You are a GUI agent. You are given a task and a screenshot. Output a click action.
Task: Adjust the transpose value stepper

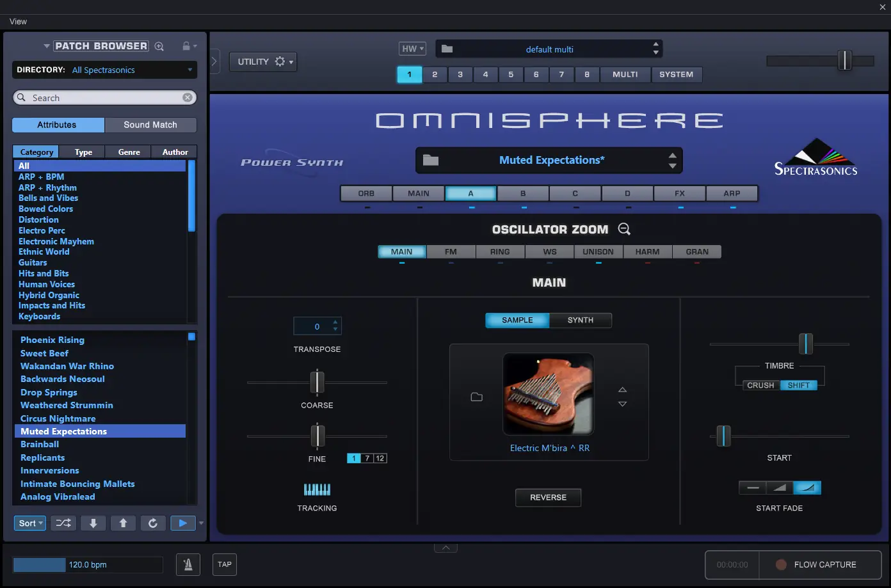pyautogui.click(x=335, y=326)
